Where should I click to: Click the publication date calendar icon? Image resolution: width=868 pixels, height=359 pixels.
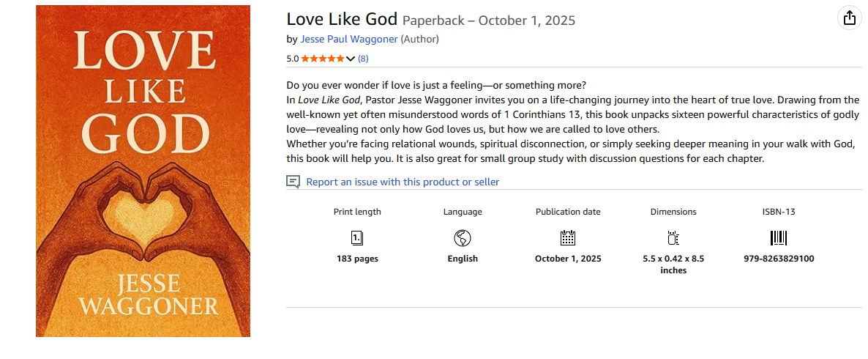tap(568, 237)
